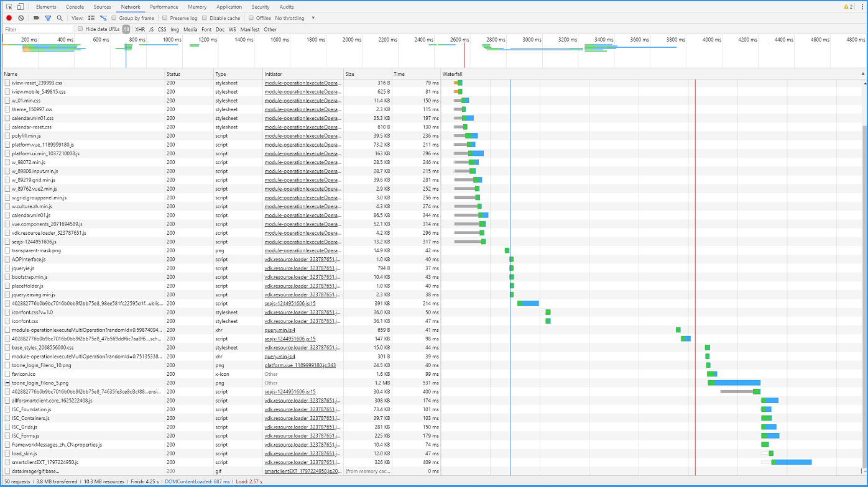Open the No throttling dropdown
Image resolution: width=868 pixels, height=487 pixels.
(x=295, y=18)
